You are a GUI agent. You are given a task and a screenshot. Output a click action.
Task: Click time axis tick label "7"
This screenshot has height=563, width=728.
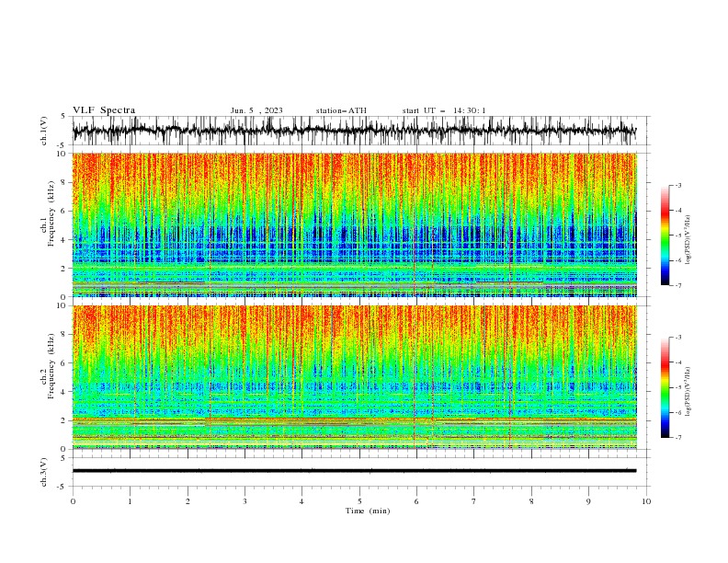click(474, 501)
